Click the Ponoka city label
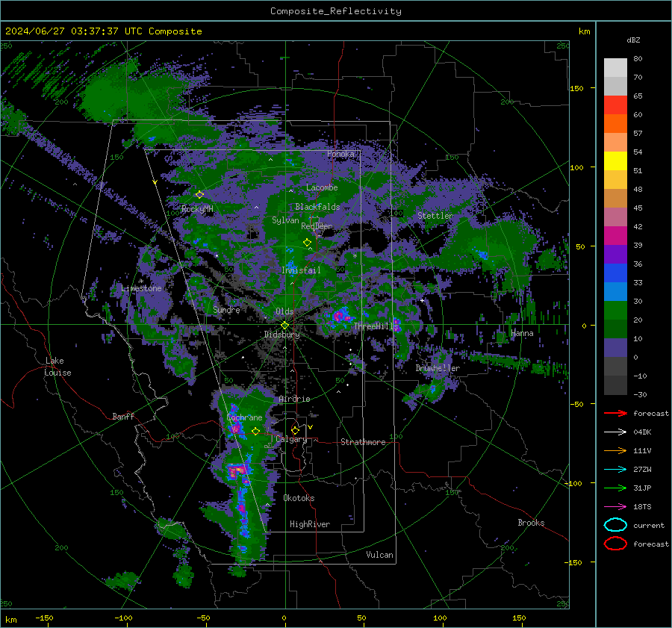Screen dimensions: 672x628 click(x=340, y=154)
